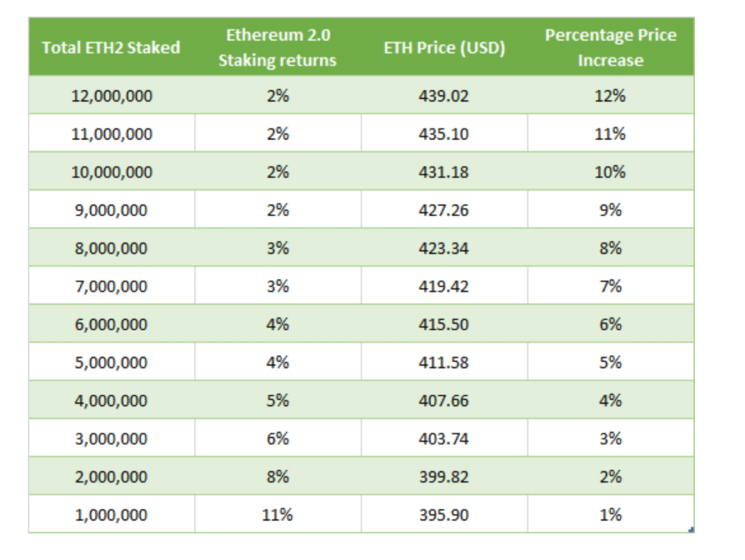
Task: Click the 11% staking returns cell
Action: pos(277,514)
